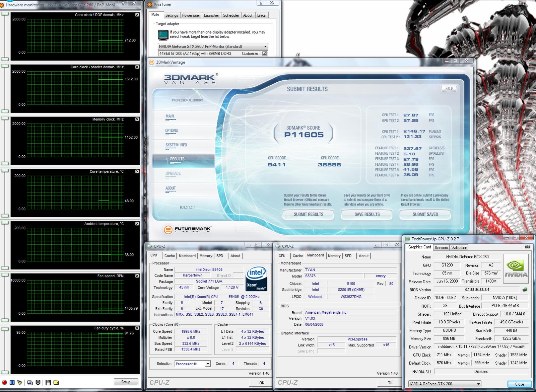Screen dimensions: 536x392
Task: Click SUBMIT RESULTS button in 3DMark
Action: coord(309,214)
